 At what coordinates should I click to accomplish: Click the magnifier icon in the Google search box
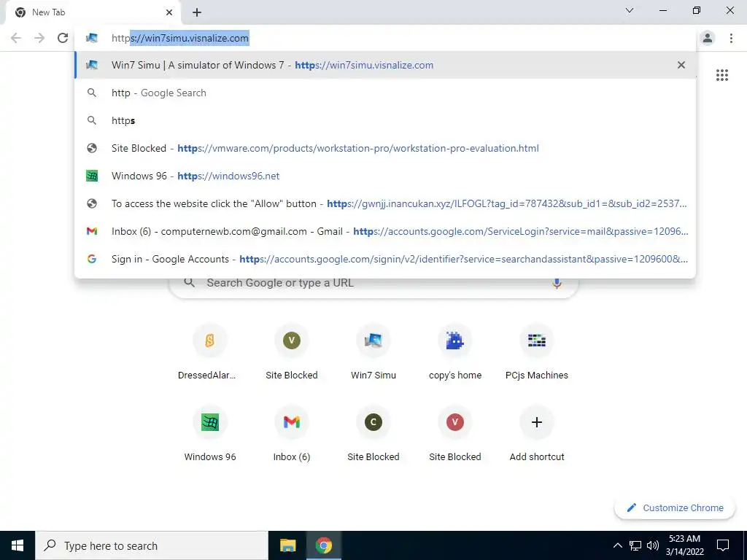pos(189,282)
